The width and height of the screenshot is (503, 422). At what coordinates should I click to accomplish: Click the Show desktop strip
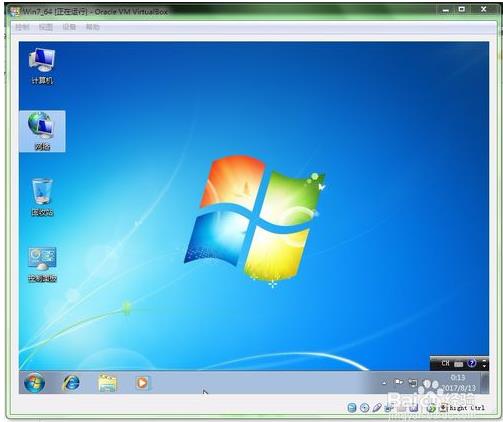coord(484,383)
